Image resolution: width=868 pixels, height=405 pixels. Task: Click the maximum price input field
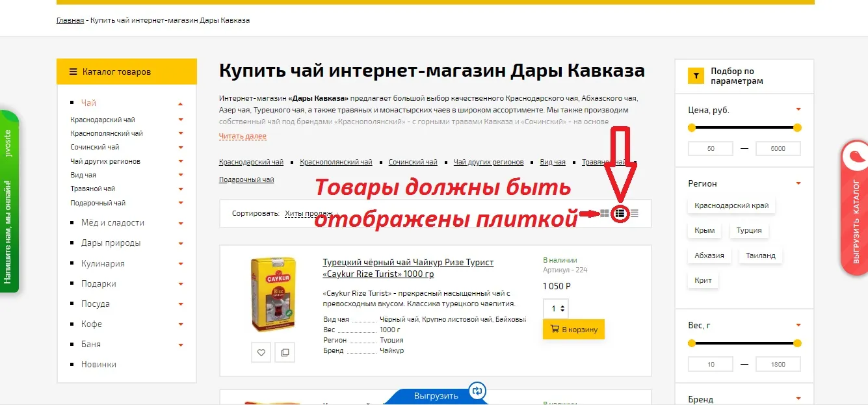778,148
